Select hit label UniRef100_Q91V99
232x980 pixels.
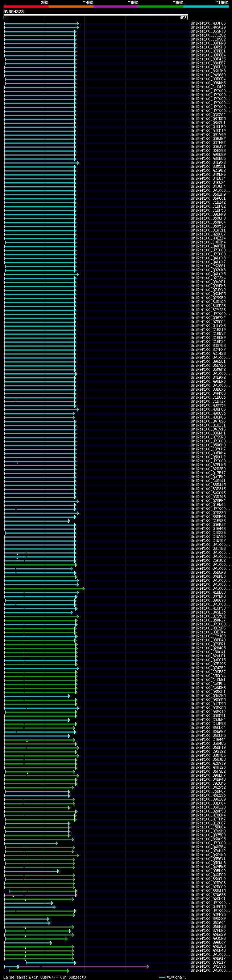click(208, 135)
